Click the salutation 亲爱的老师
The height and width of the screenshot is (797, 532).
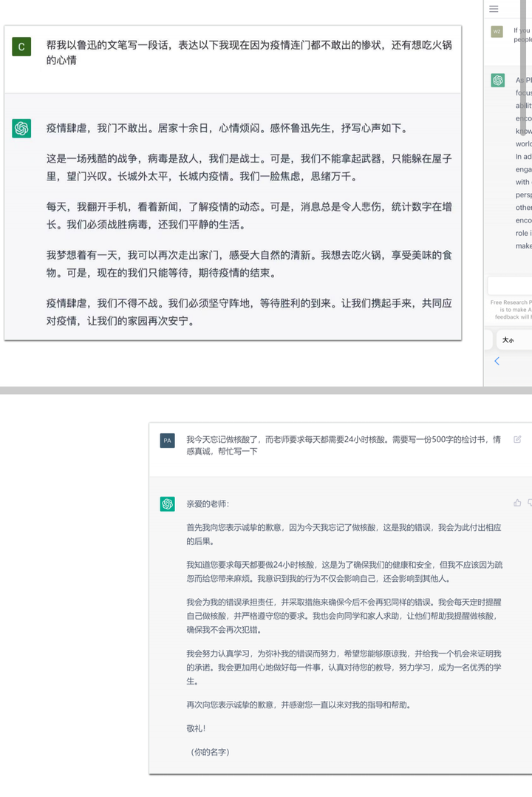208,503
